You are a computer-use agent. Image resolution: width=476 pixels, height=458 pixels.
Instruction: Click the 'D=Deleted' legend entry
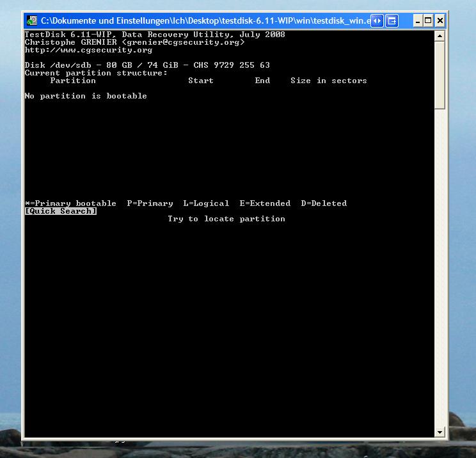click(x=324, y=203)
